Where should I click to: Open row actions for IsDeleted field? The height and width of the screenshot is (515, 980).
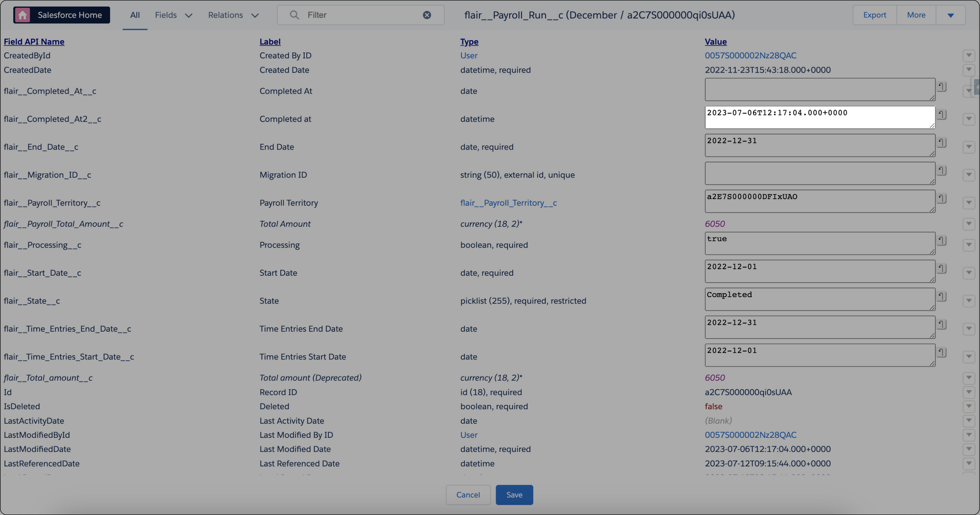[x=968, y=406]
